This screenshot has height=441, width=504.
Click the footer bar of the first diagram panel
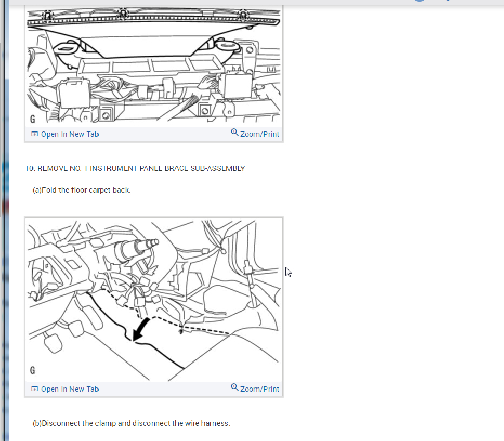[153, 134]
